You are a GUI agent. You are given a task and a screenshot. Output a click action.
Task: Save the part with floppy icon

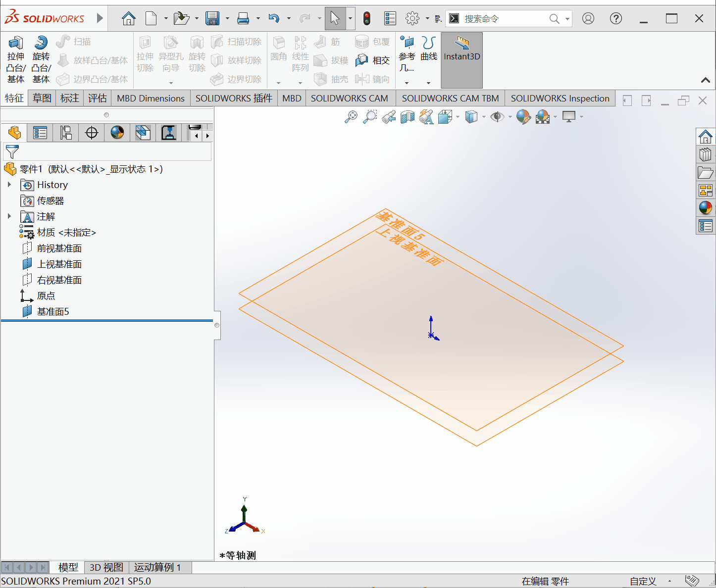coord(212,19)
